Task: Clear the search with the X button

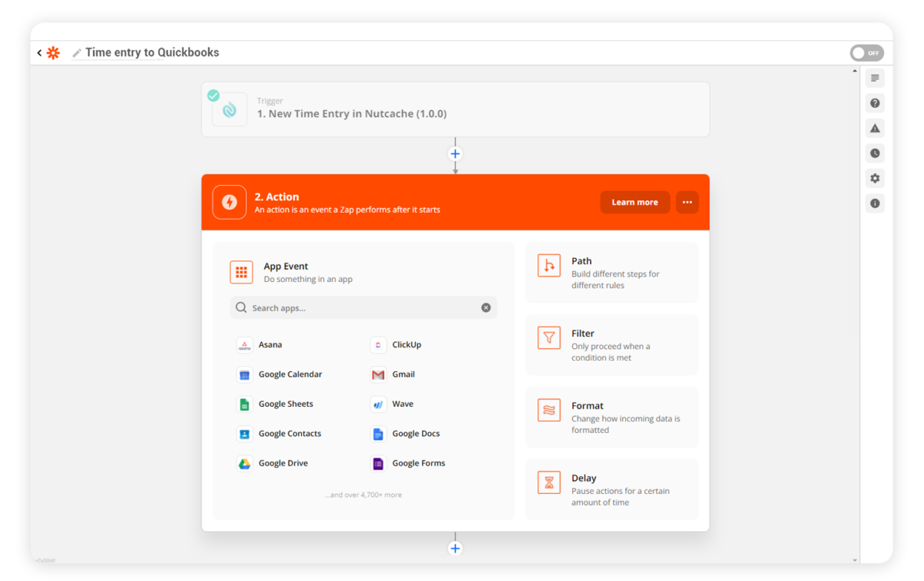Action: [x=486, y=307]
